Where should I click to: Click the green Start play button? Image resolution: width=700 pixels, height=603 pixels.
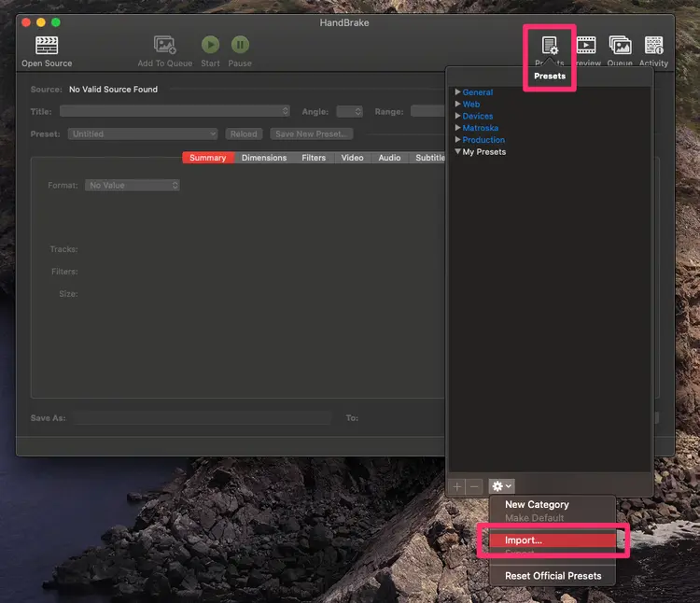210,45
